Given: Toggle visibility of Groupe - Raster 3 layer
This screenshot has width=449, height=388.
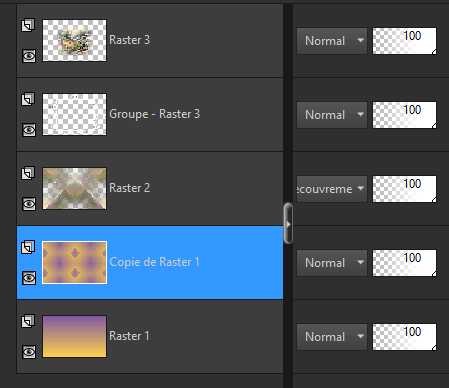Looking at the screenshot, I should click(29, 130).
